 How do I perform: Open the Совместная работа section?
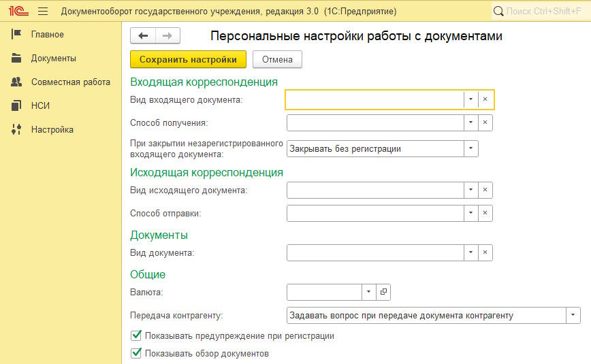point(71,82)
